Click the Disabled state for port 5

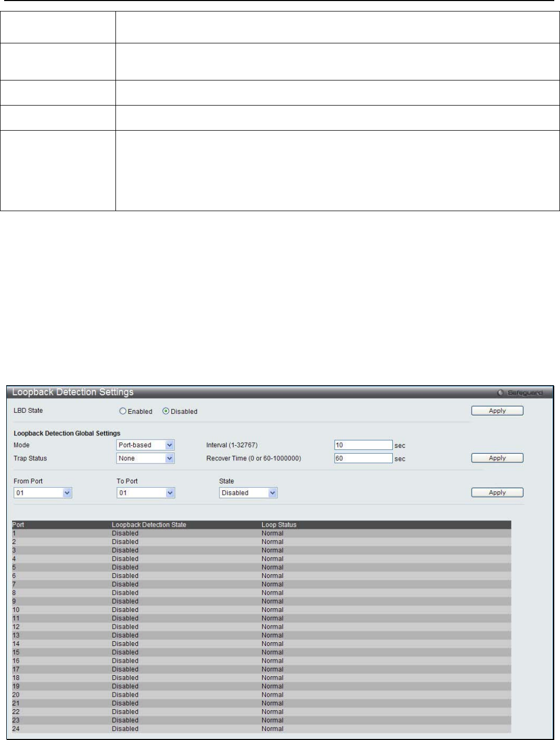[x=125, y=568]
